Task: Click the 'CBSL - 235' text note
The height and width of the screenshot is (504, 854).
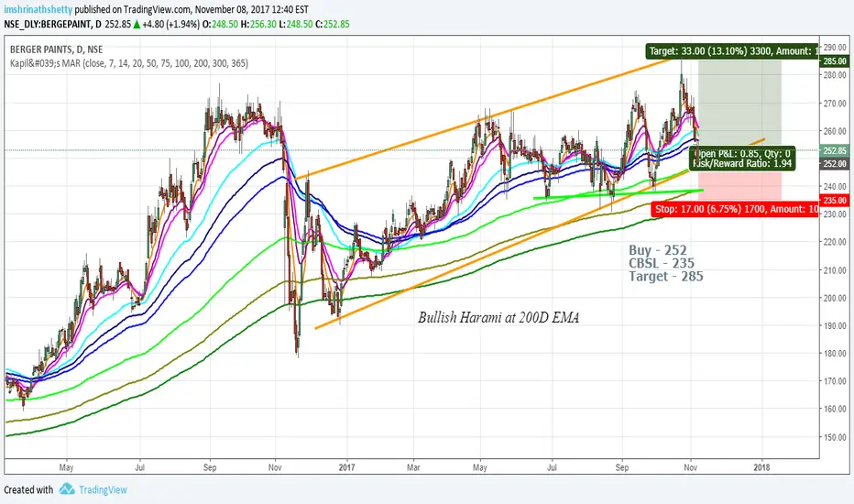Action: pyautogui.click(x=662, y=263)
